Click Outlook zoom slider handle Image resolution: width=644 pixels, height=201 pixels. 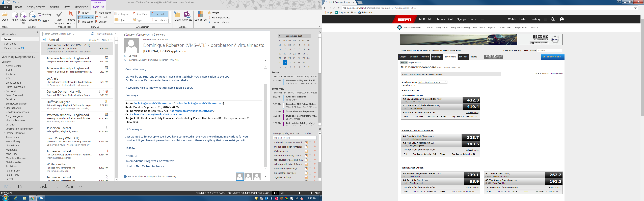tap(299, 193)
